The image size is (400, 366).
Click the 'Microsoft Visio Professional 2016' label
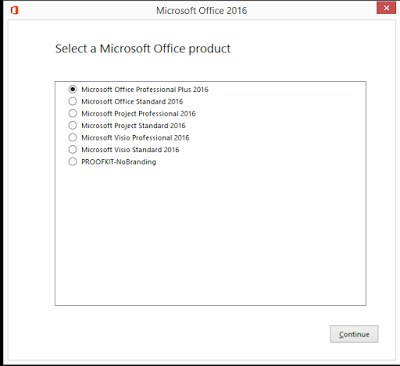135,137
